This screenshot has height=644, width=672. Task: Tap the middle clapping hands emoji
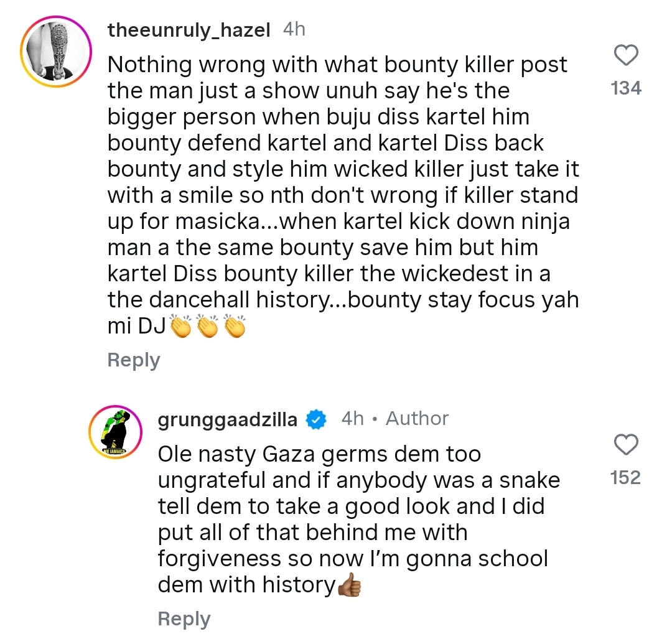[x=207, y=327]
